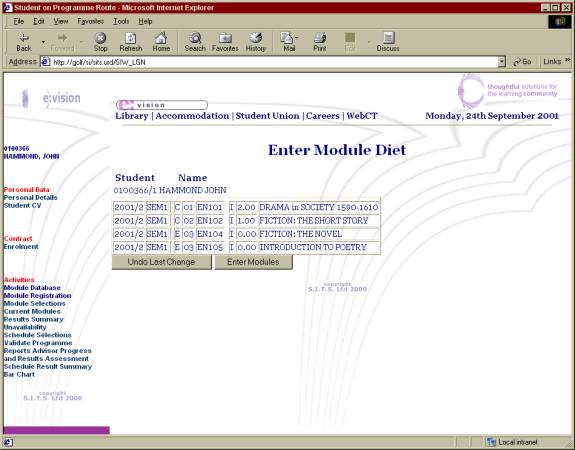Open Favorites folder toolbar icon
Screen dimensions: 575x450
225,38
